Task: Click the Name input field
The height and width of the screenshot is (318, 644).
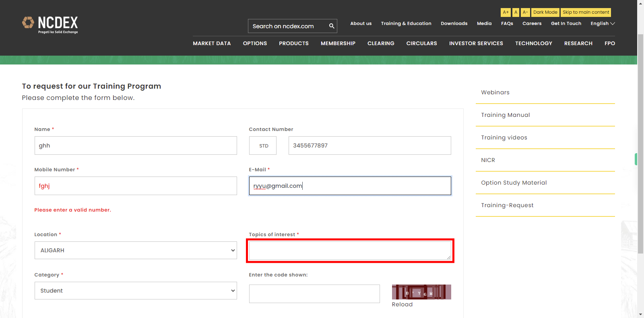Action: point(136,145)
